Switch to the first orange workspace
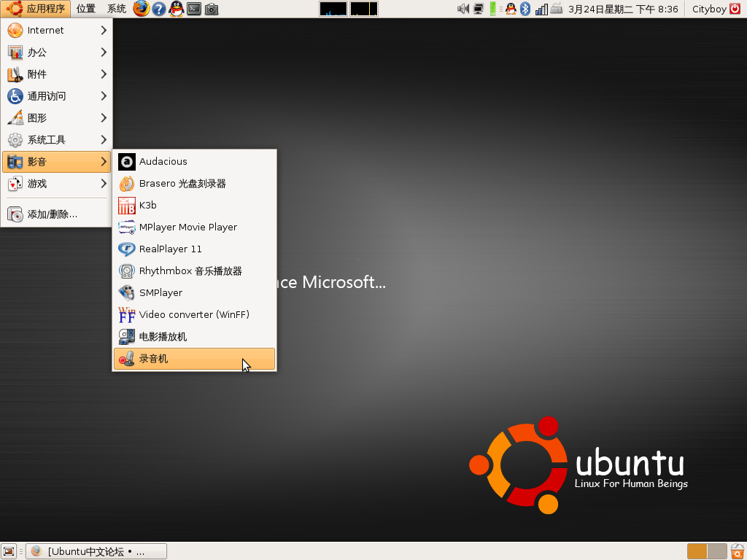Viewport: 747px width, 560px height. pos(697,551)
